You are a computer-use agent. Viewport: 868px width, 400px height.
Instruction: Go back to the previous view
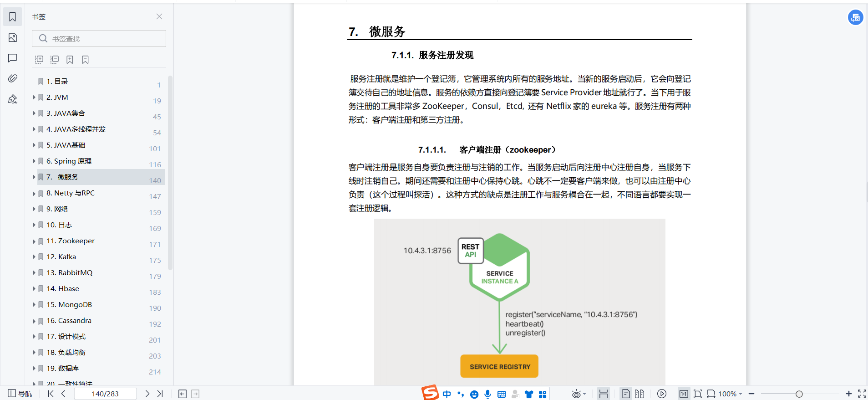click(x=183, y=394)
